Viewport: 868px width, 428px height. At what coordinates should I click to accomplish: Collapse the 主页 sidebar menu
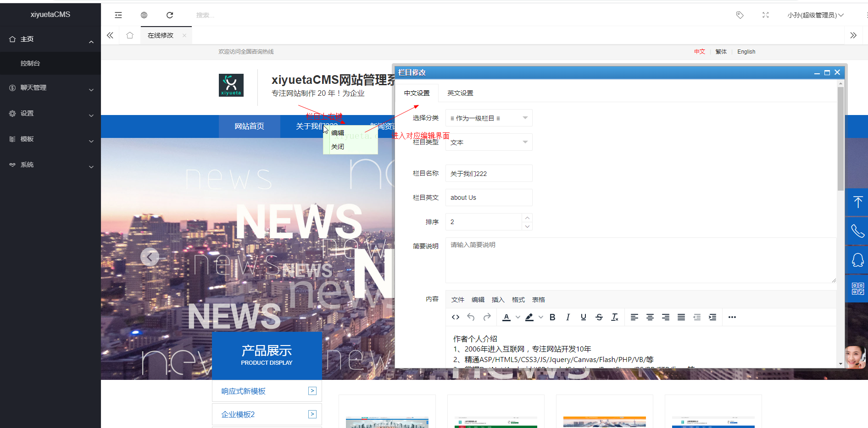coord(50,39)
